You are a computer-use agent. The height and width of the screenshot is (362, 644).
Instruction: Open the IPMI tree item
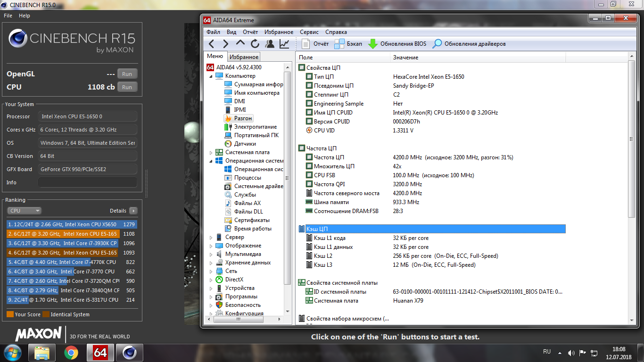click(x=235, y=110)
